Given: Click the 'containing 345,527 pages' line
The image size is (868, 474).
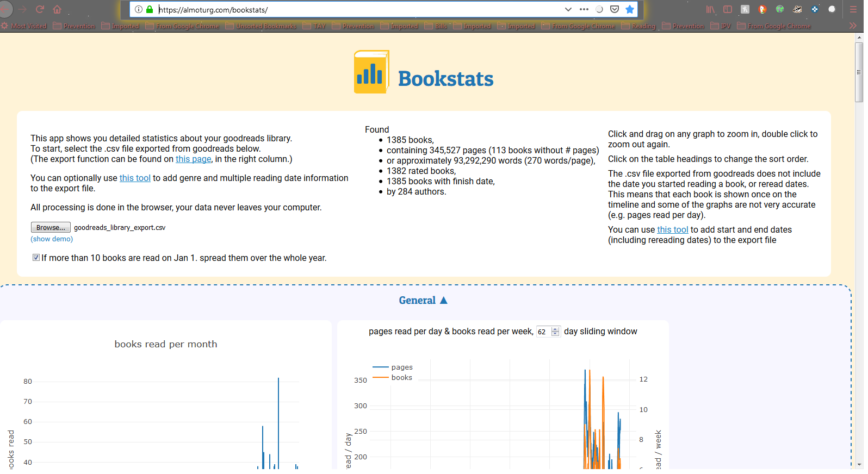Looking at the screenshot, I should pyautogui.click(x=493, y=151).
